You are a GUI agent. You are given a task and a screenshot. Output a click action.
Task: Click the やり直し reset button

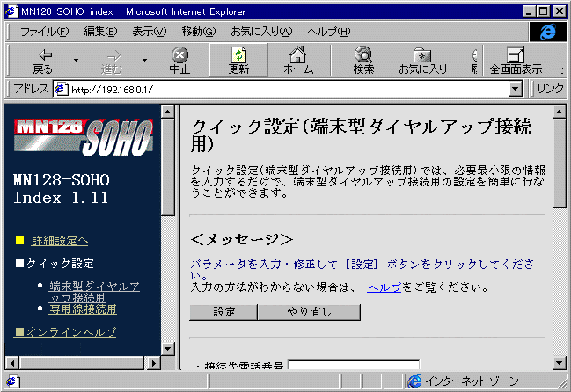309,312
